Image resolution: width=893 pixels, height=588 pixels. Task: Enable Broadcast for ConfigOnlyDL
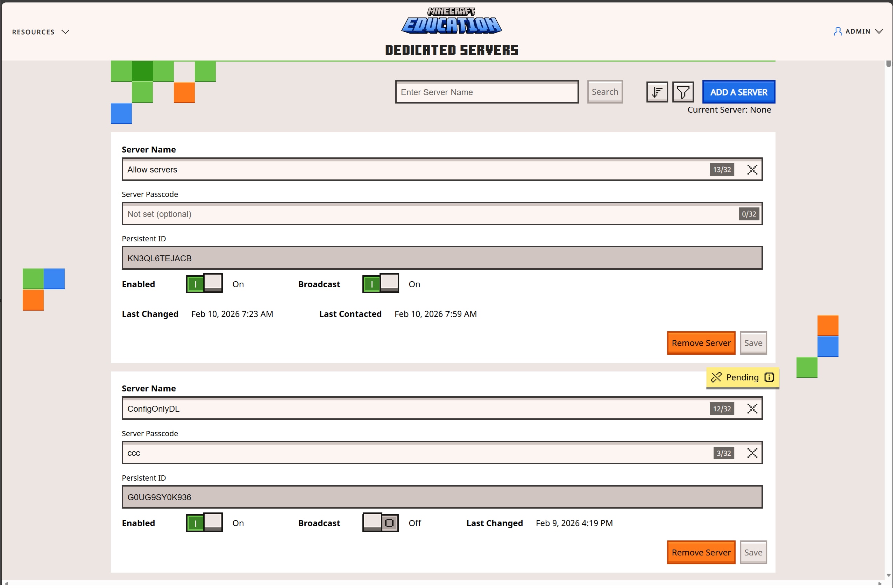pyautogui.click(x=380, y=522)
